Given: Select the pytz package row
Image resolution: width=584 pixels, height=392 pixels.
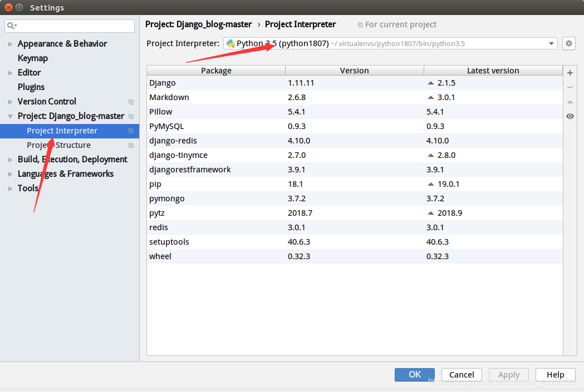Looking at the screenshot, I should [x=355, y=213].
